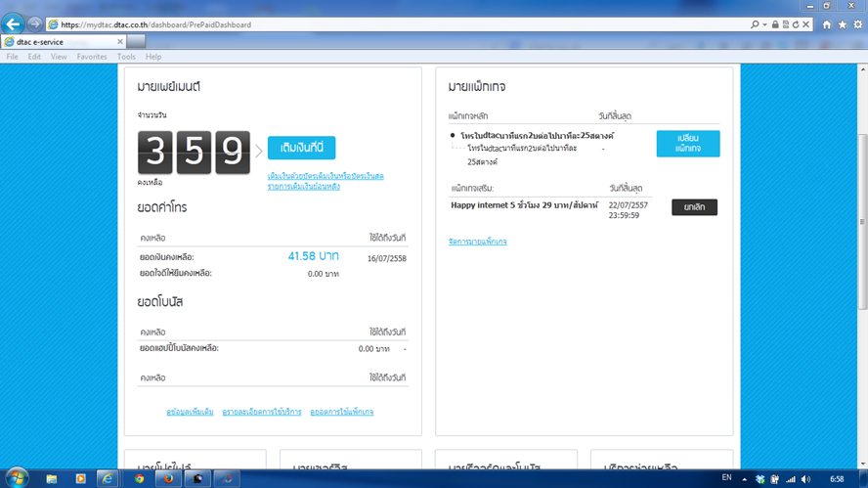This screenshot has height=488, width=868.
Task: Click the main package bullet row
Action: [x=537, y=136]
